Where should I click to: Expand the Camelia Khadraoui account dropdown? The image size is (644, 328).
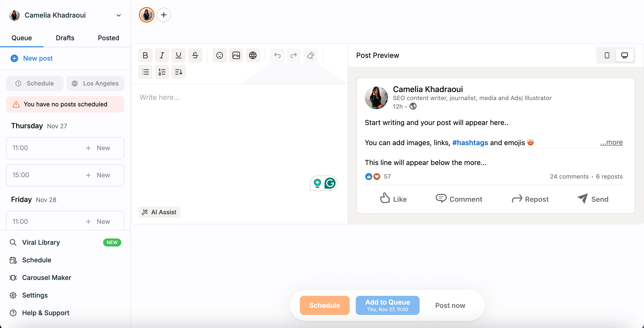(119, 15)
